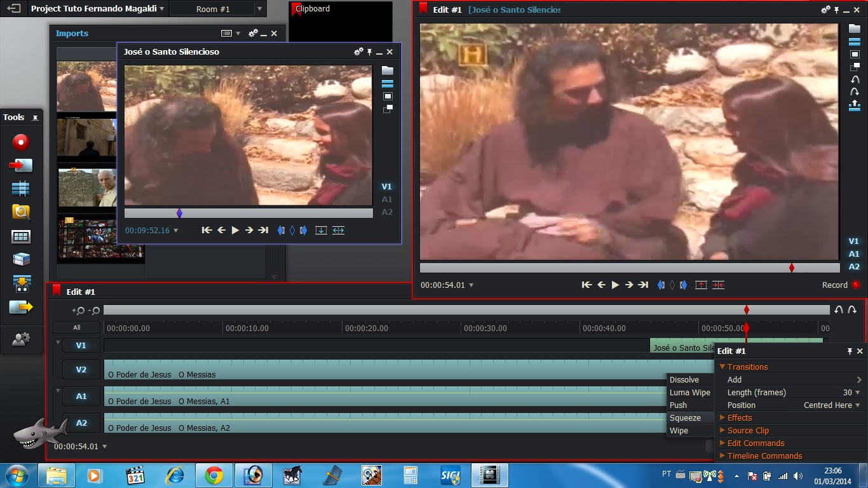Screen dimensions: 868x488
Task: Jump to start in Edit #1 viewer
Action: (x=587, y=285)
